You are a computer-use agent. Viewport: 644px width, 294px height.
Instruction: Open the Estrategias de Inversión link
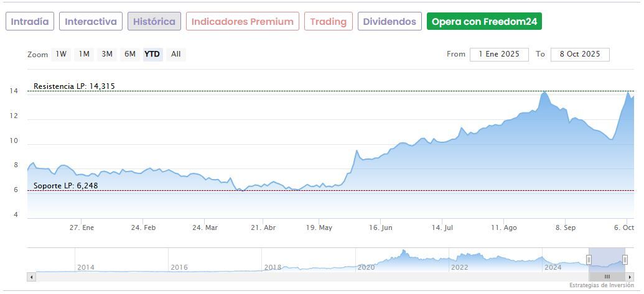coord(602,285)
